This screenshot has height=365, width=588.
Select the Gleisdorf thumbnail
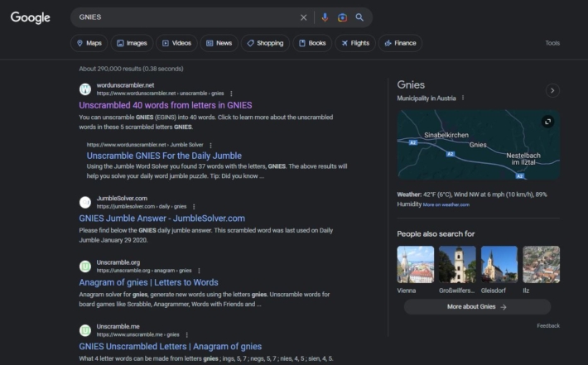pyautogui.click(x=499, y=265)
